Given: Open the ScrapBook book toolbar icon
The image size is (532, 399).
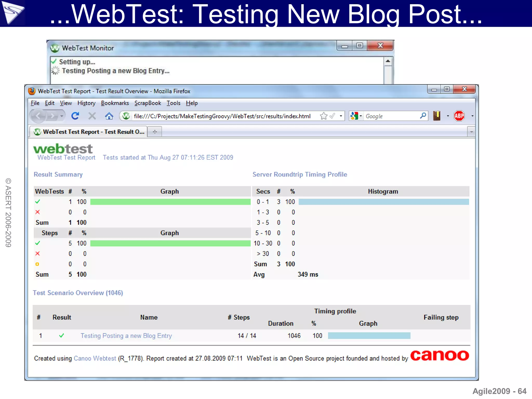Looking at the screenshot, I should coord(437,116).
